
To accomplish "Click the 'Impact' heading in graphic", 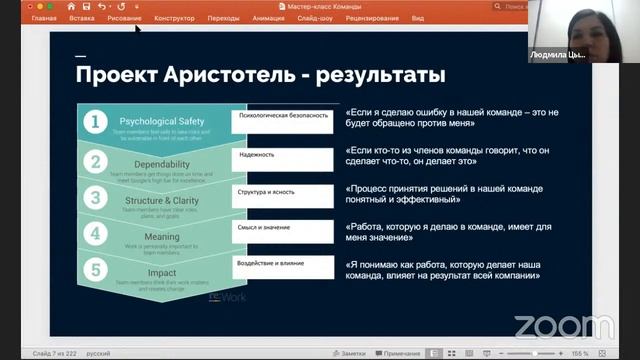I will coord(162,273).
